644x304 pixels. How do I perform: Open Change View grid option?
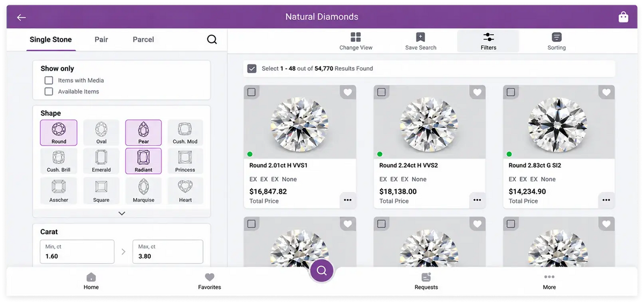(356, 41)
